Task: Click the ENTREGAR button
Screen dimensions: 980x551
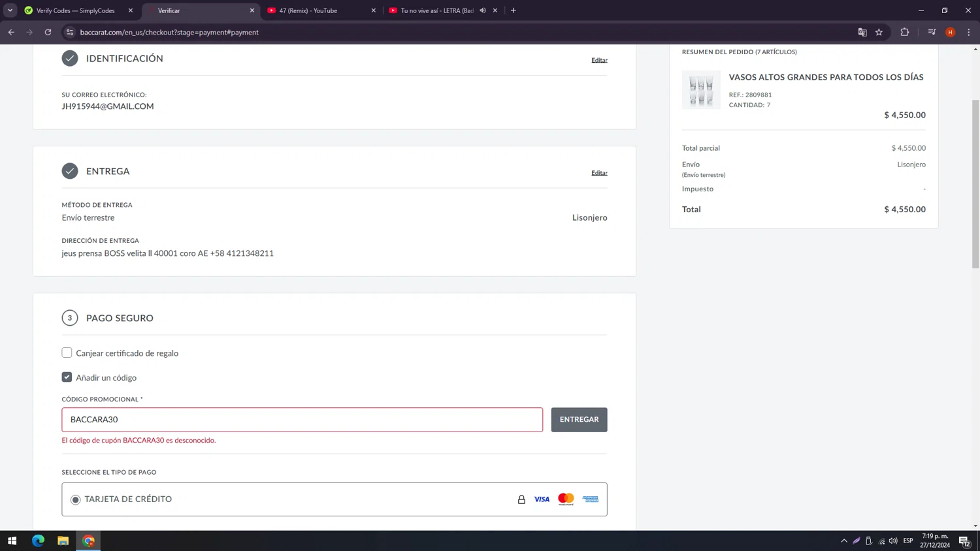Action: 579,420
